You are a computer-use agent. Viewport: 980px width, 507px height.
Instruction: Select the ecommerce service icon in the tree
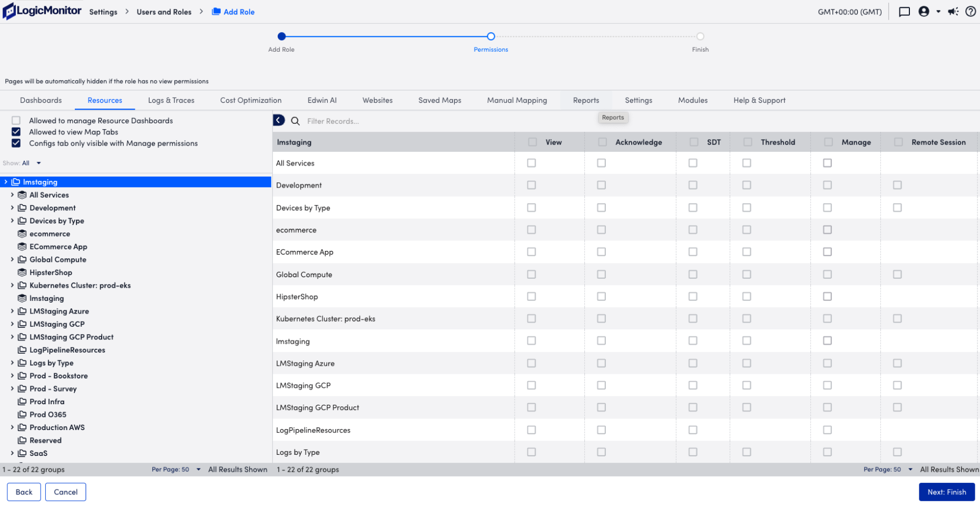coord(22,233)
